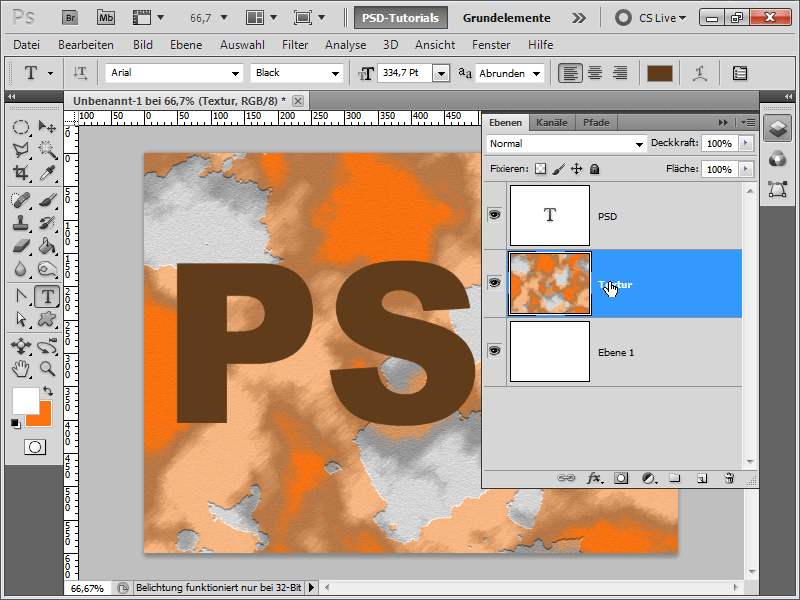Screen dimensions: 800x600
Task: Click the PSD-Tutorials workspace button
Action: tap(401, 18)
